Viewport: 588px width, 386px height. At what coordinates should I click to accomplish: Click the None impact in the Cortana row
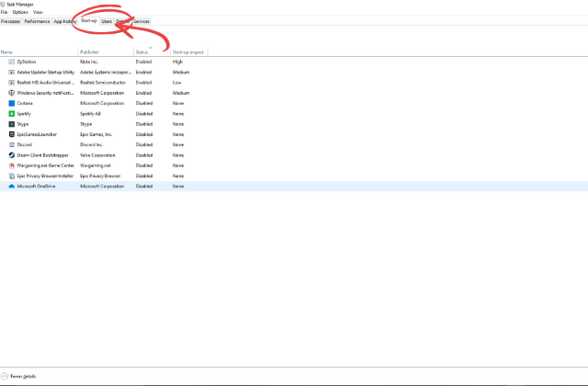pyautogui.click(x=178, y=103)
